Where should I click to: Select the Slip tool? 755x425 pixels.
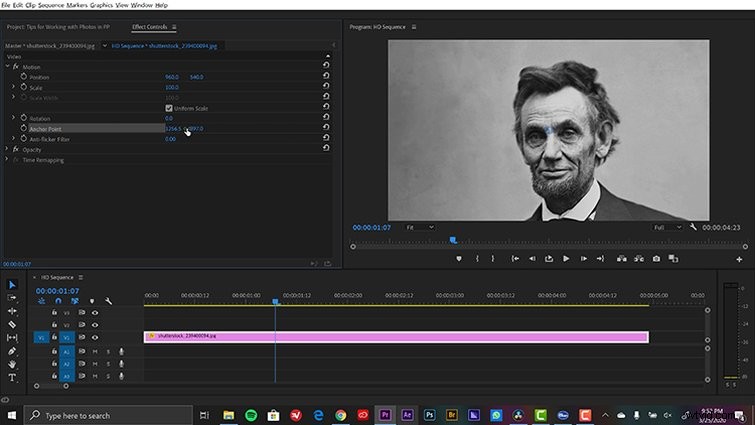tap(12, 338)
